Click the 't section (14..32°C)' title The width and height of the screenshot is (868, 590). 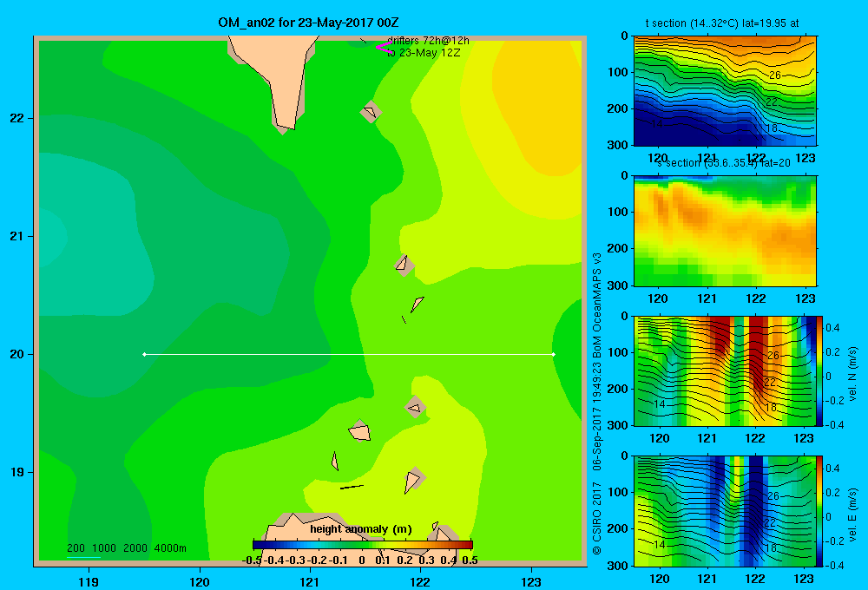722,23
